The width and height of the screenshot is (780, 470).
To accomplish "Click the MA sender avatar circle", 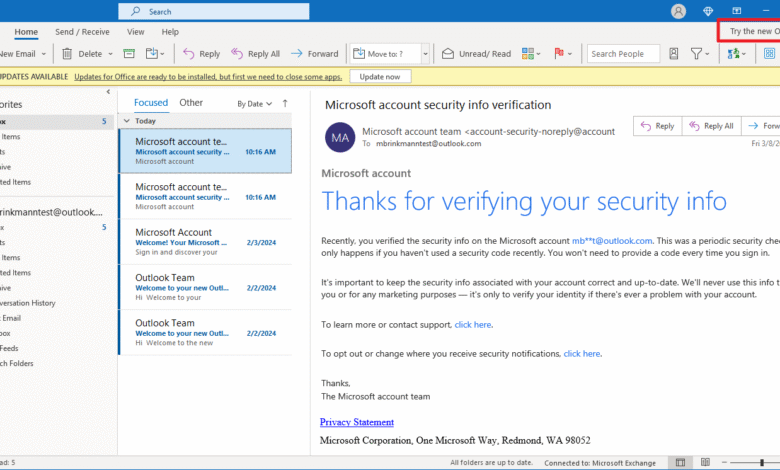I will pos(340,137).
